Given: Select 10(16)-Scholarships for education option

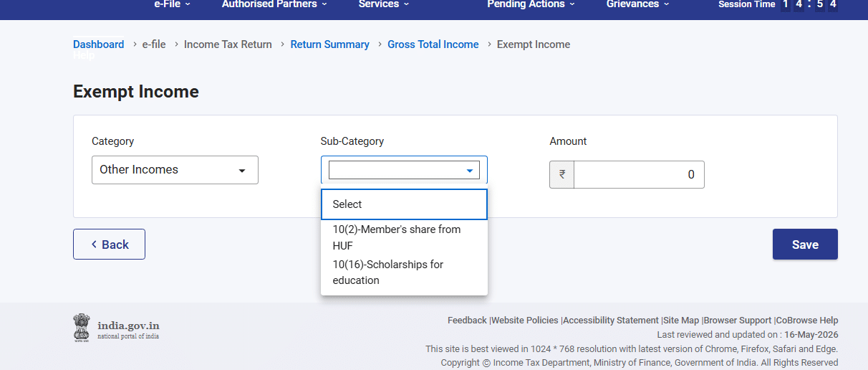Looking at the screenshot, I should pos(404,272).
